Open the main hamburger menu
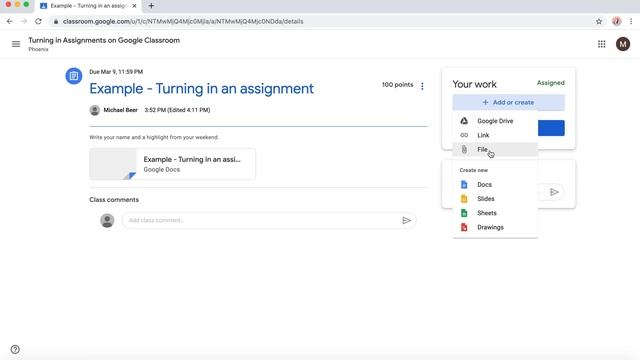 coord(16,44)
